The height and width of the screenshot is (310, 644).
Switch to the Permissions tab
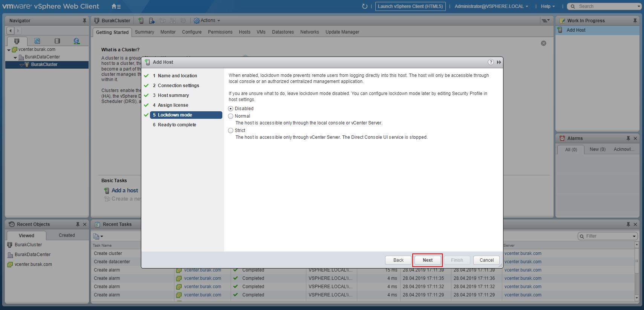pos(220,32)
